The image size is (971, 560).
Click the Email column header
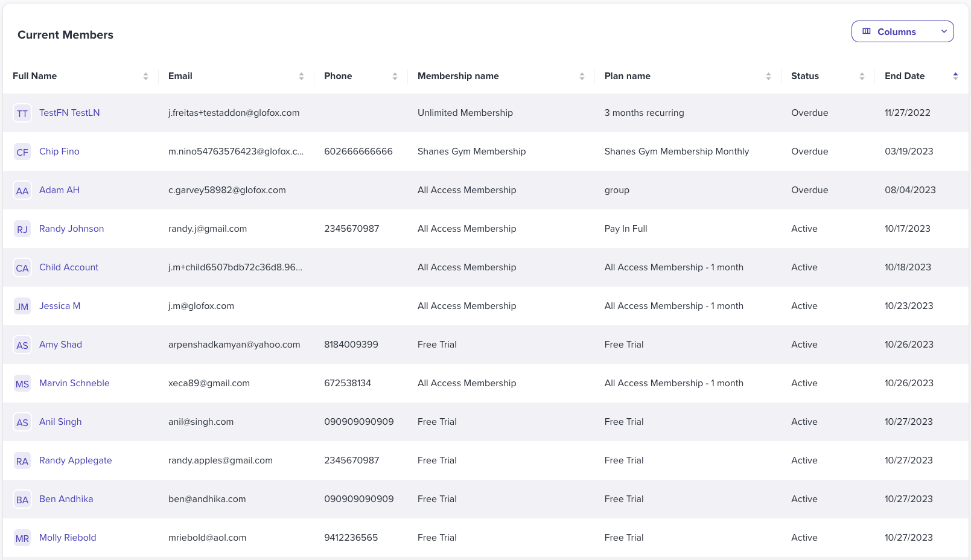click(180, 76)
